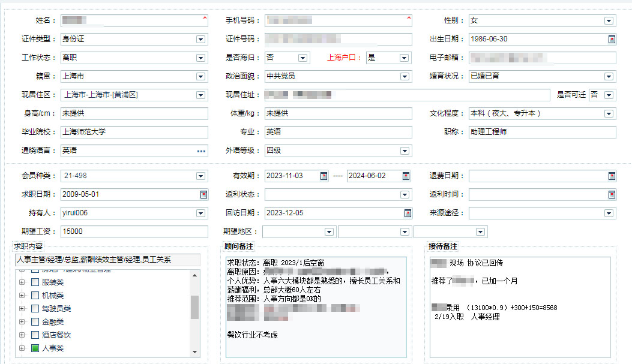Click the 通晓语言 ellipsis button
The image size is (632, 364).
201,151
